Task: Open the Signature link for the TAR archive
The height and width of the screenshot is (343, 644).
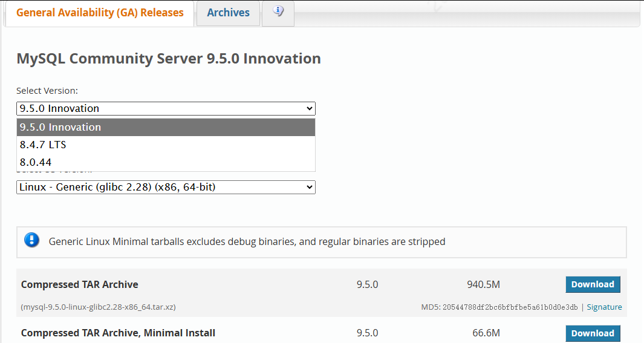Action: coord(604,307)
